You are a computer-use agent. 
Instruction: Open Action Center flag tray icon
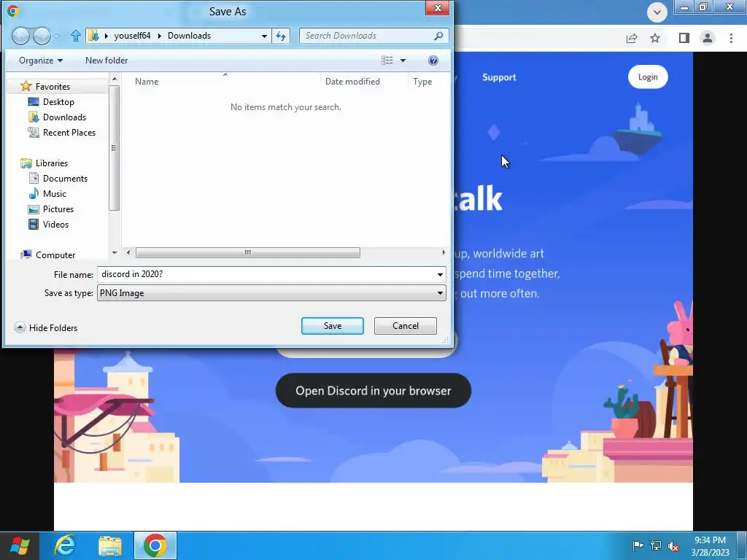(x=638, y=545)
